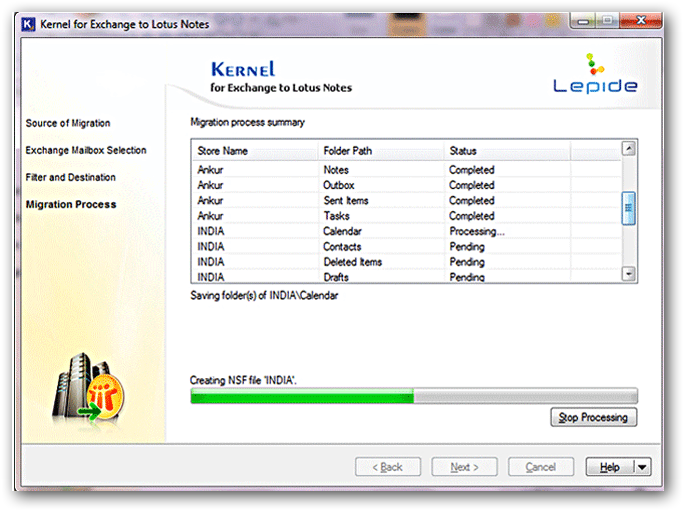Select the INDIA Drafts row
Image resolution: width=684 pixels, height=511 pixels.
(407, 277)
